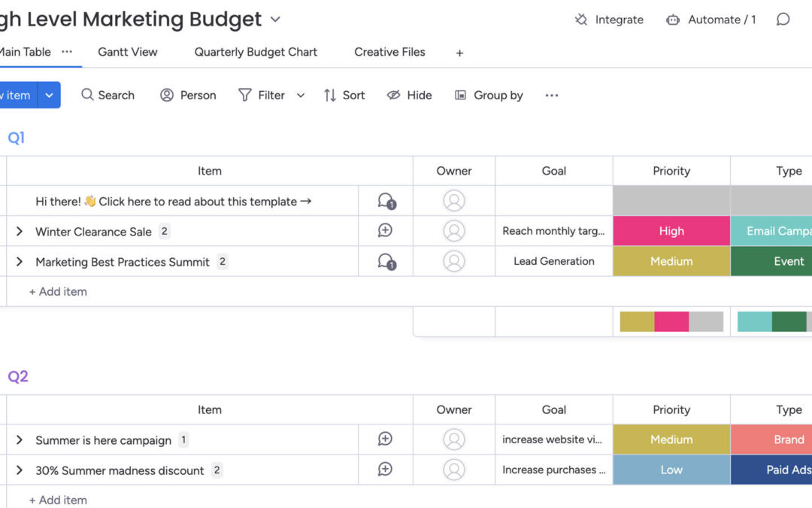The image size is (812, 508).
Task: Click the Sort toolbar option
Action: pos(344,95)
